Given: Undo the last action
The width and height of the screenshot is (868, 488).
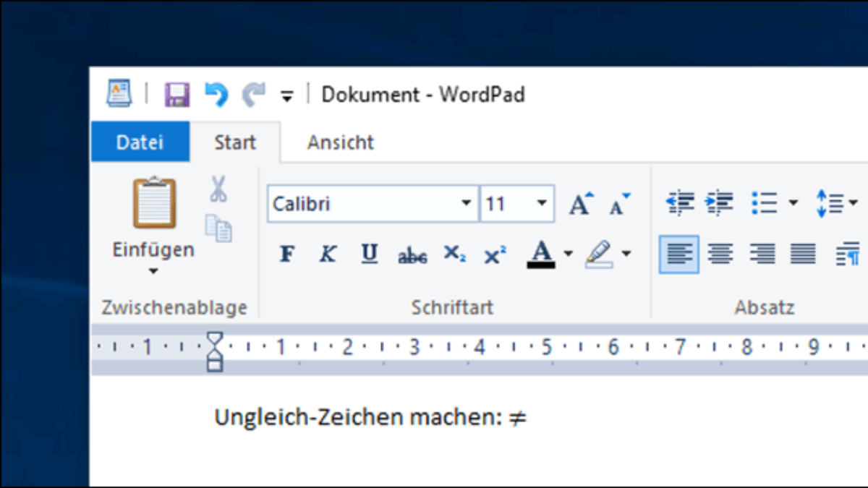Looking at the screenshot, I should point(216,95).
